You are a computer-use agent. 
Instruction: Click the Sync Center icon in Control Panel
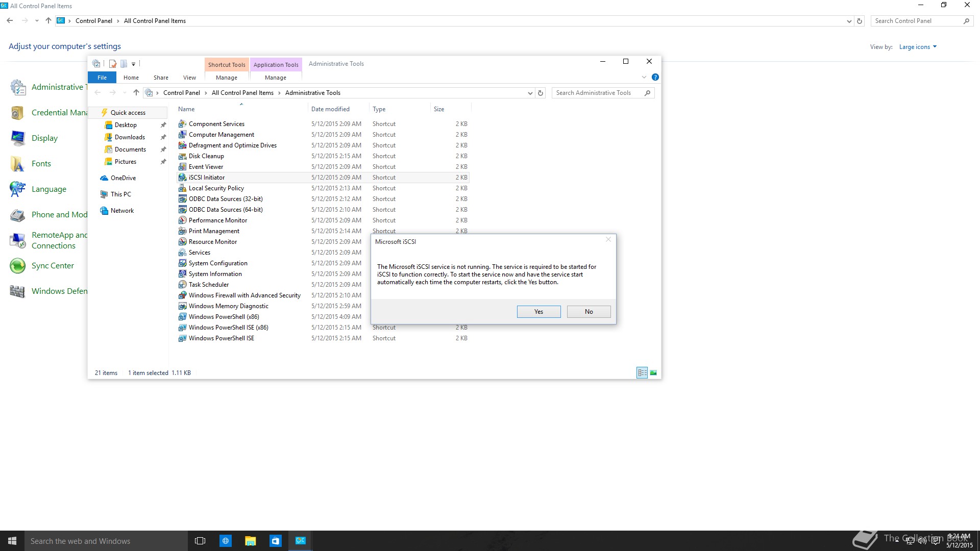tap(18, 266)
